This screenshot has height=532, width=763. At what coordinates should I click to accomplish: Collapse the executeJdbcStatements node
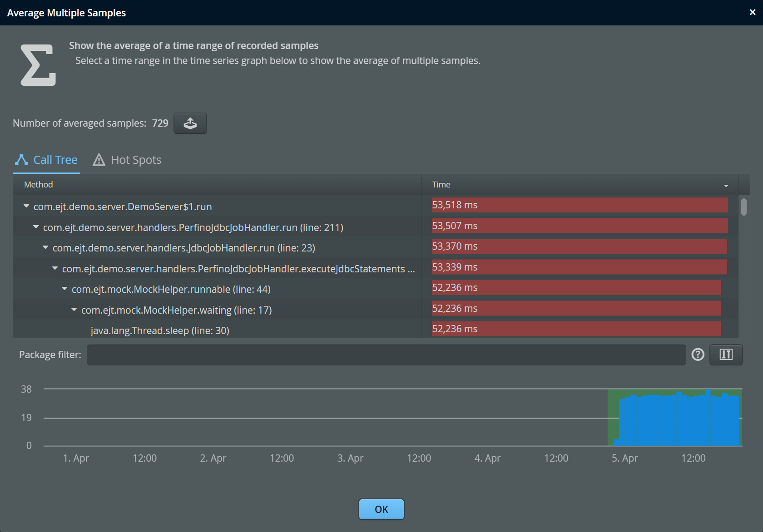[55, 268]
